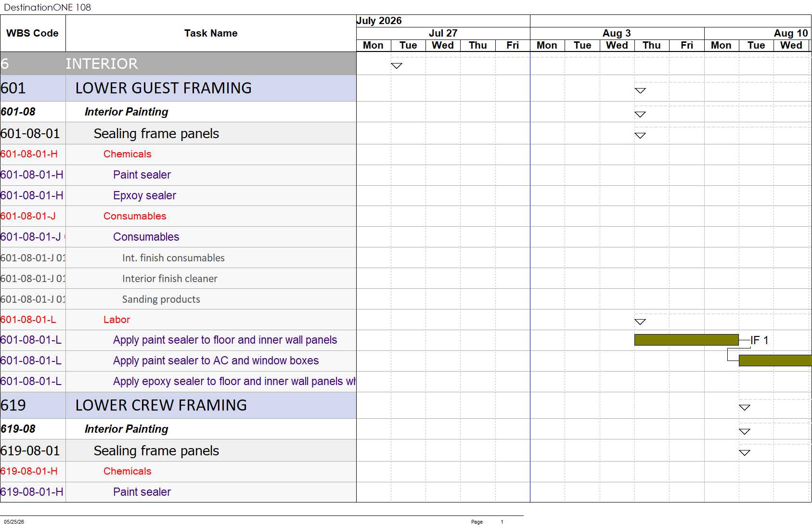812x528 pixels.
Task: Click the LOWER CREW FRAMING summary marker
Action: (744, 407)
